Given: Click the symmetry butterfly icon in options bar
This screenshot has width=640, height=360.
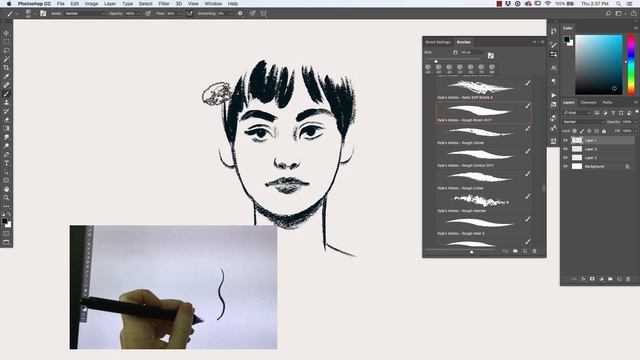Looking at the screenshot, I should [x=264, y=13].
